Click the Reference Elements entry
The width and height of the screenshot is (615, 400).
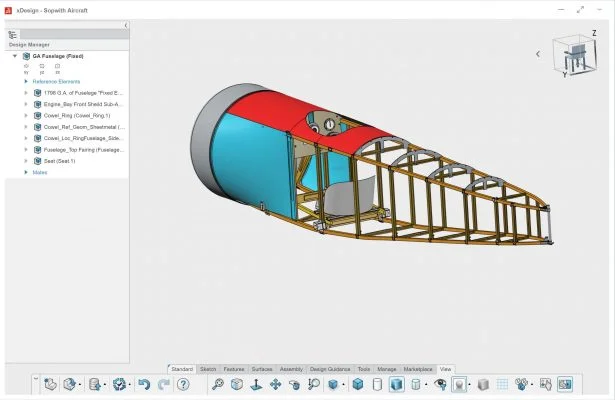point(56,81)
